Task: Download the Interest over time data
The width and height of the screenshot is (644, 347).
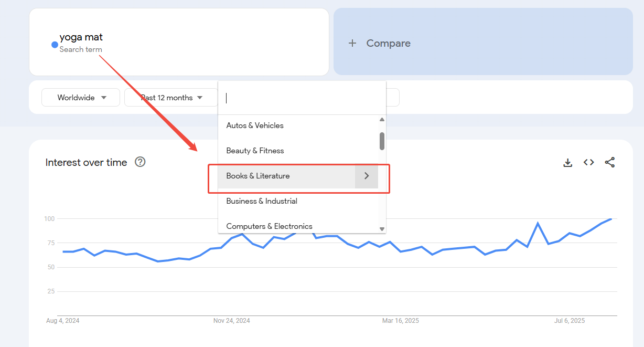Action: [x=567, y=163]
